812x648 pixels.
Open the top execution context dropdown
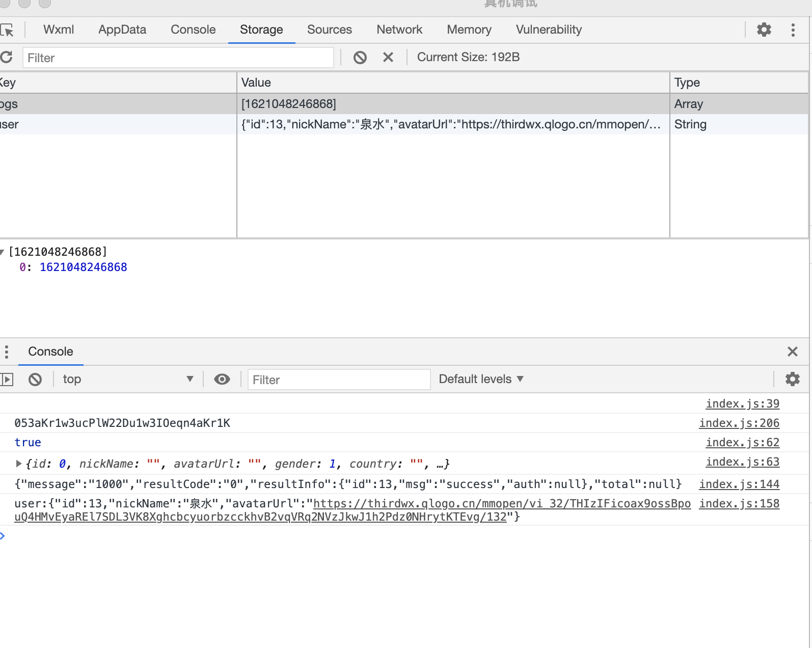pyautogui.click(x=127, y=379)
